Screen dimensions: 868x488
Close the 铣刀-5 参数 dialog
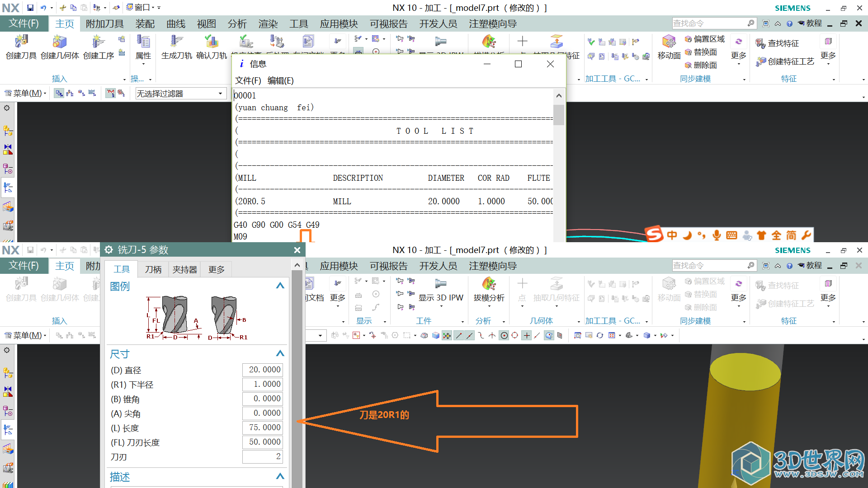tap(297, 250)
